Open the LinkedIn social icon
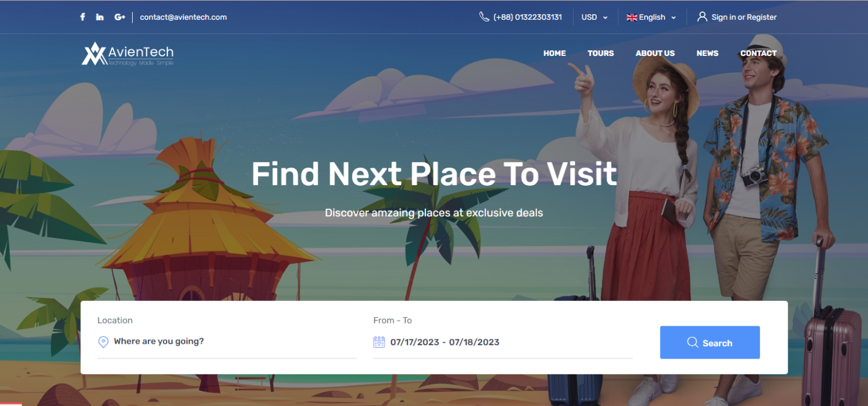868x406 pixels. coord(100,17)
